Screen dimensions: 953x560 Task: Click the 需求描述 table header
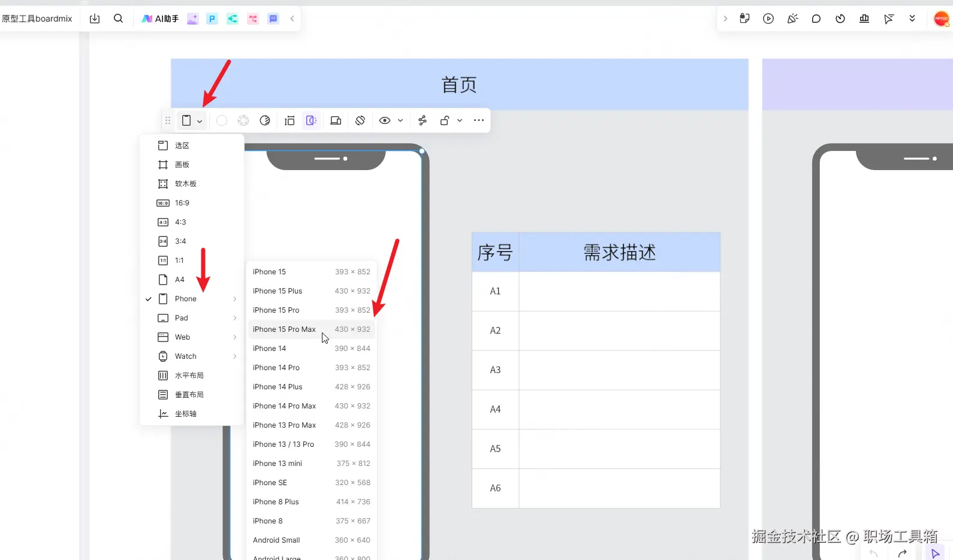pos(620,253)
